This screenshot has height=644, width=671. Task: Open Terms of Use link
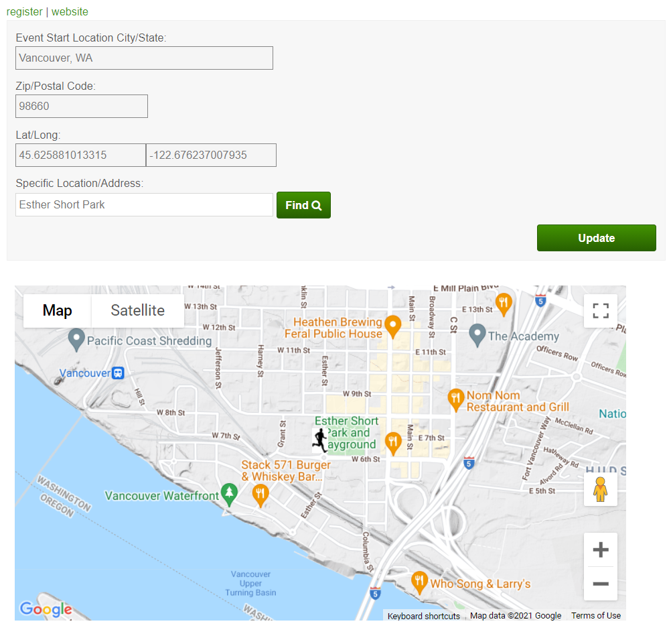pos(596,615)
